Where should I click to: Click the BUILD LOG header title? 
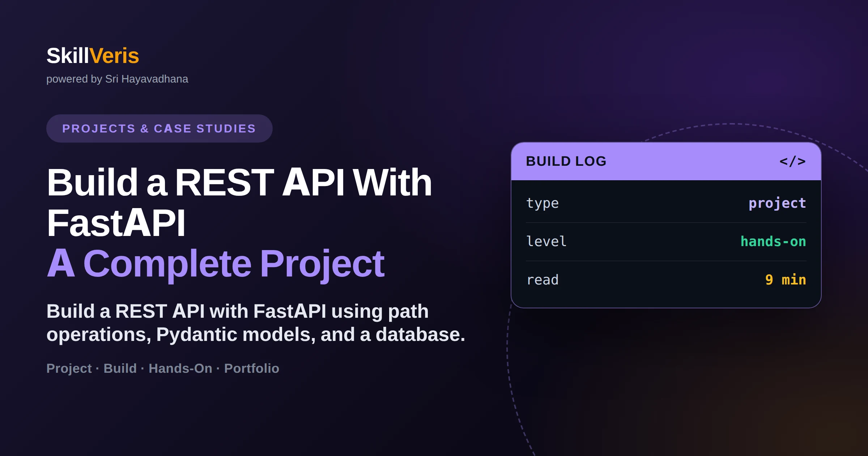pos(566,161)
